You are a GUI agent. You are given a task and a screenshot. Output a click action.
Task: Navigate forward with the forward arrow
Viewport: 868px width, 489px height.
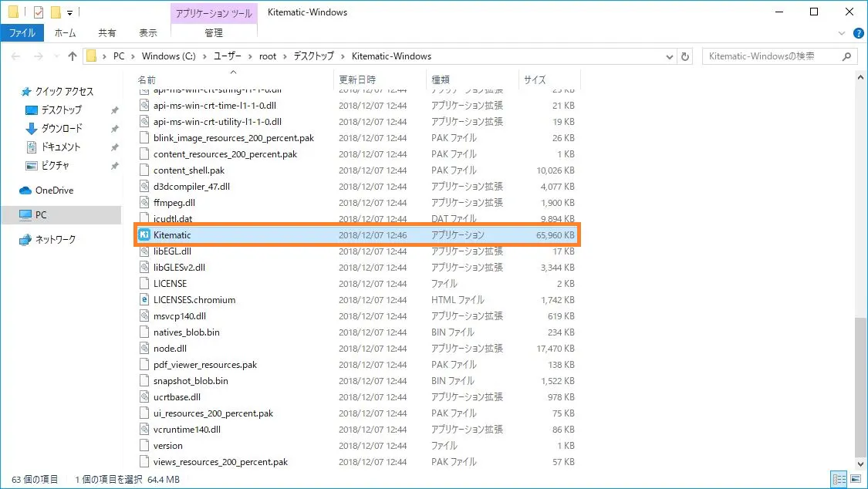coord(39,56)
